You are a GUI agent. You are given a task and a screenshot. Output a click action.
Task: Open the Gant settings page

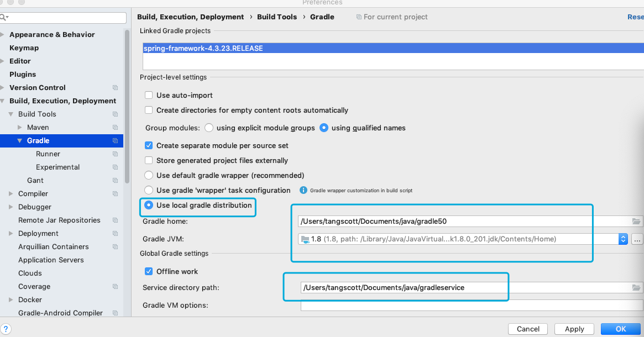pos(35,180)
